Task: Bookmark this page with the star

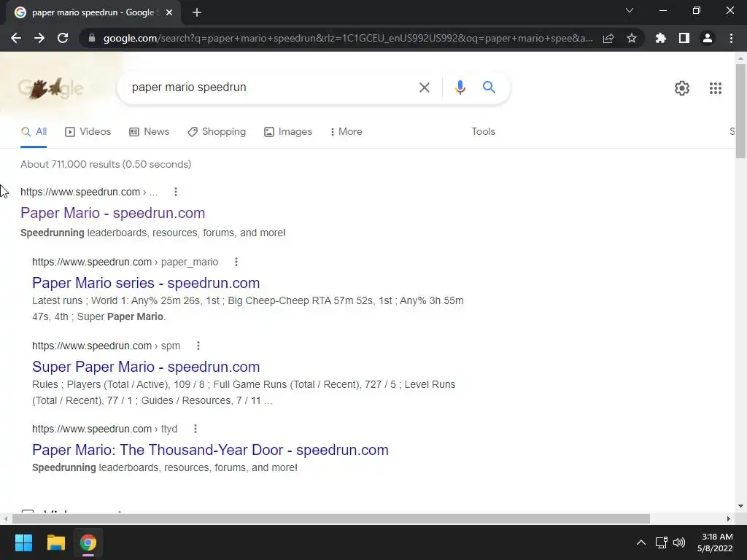Action: point(632,38)
